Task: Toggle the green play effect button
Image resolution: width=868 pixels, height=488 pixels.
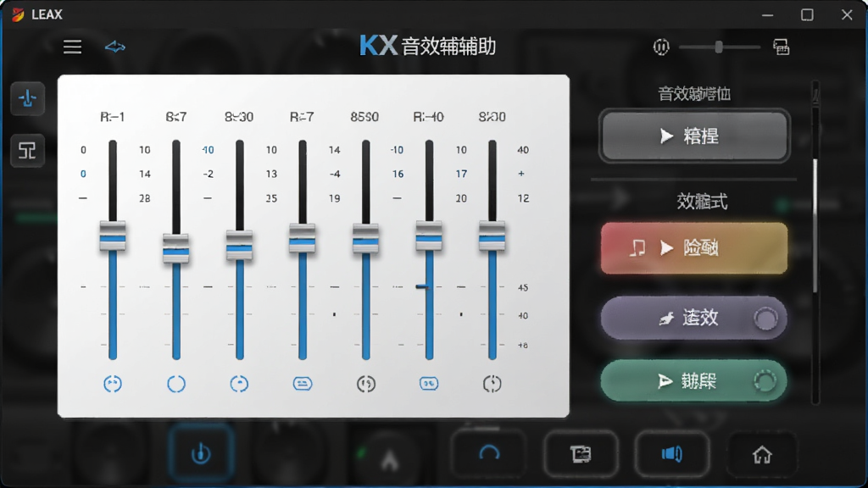Action: coord(694,380)
